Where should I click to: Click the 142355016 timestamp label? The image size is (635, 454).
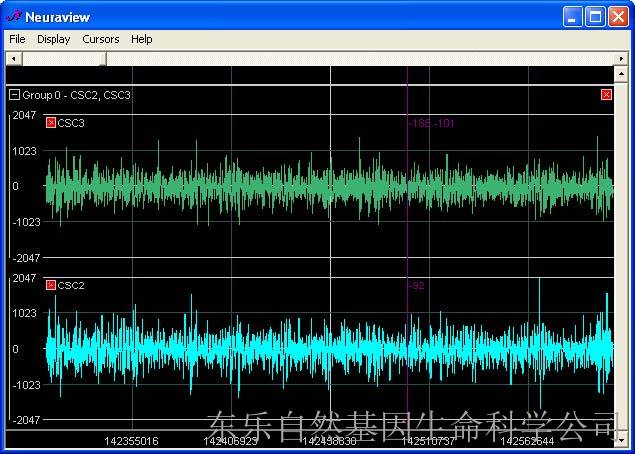pyautogui.click(x=131, y=440)
